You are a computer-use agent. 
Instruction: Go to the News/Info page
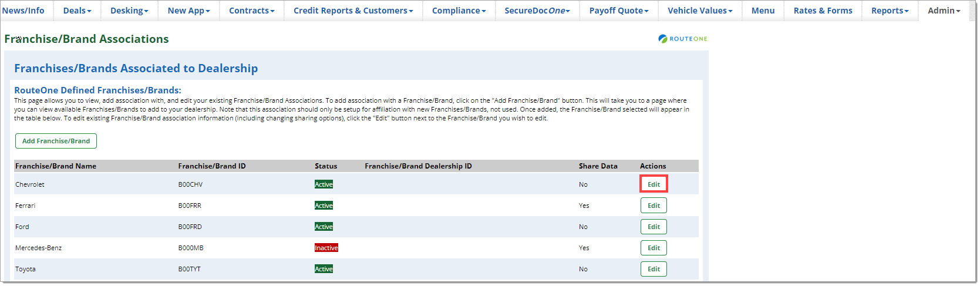[x=23, y=11]
